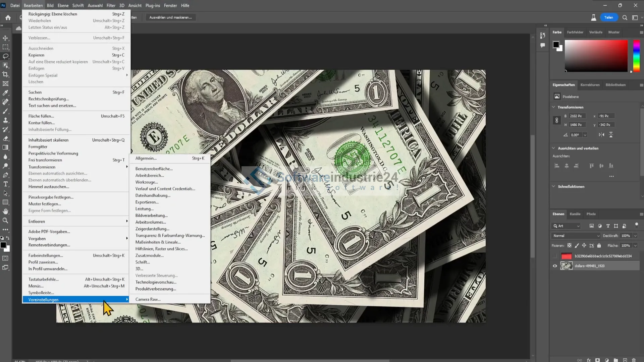Select the Zoom tool in toolbar

point(5,221)
